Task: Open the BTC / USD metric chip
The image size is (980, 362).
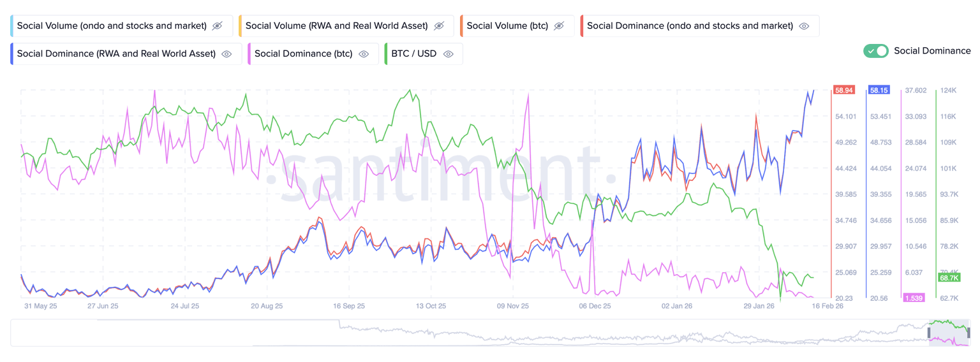Action: click(x=413, y=54)
